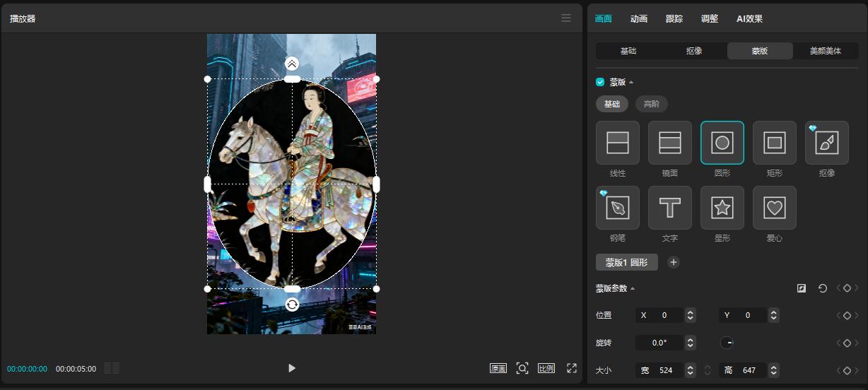Switch to the 调整 tab

click(x=710, y=19)
